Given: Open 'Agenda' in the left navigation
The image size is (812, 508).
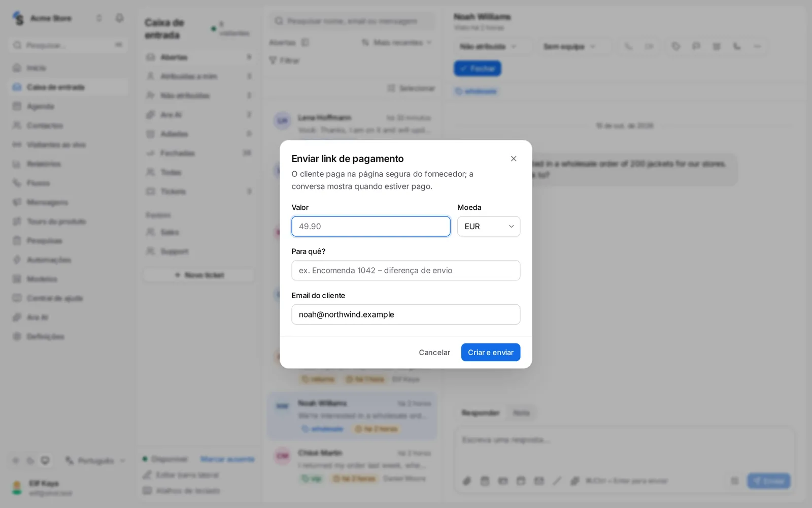Looking at the screenshot, I should coord(68,106).
